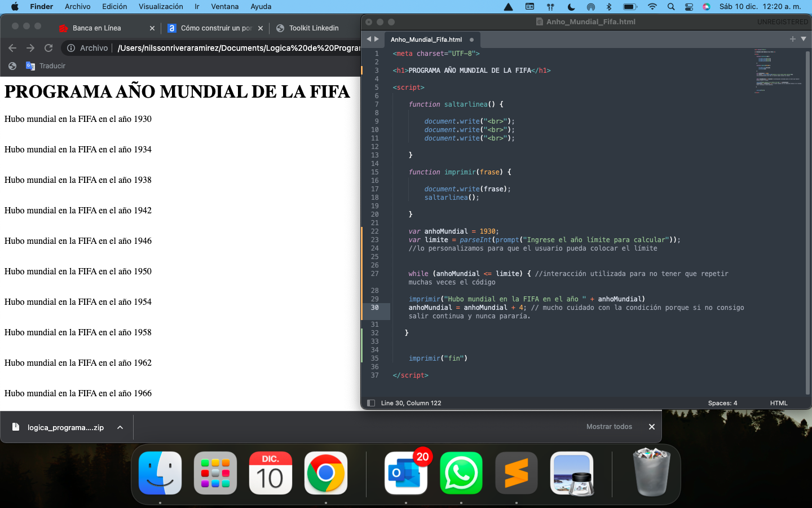The width and height of the screenshot is (812, 508).
Task: Open Microsoft Outlook from the Dock
Action: pos(405,474)
